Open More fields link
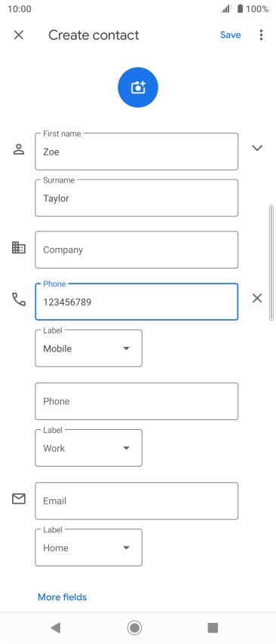 (63, 596)
